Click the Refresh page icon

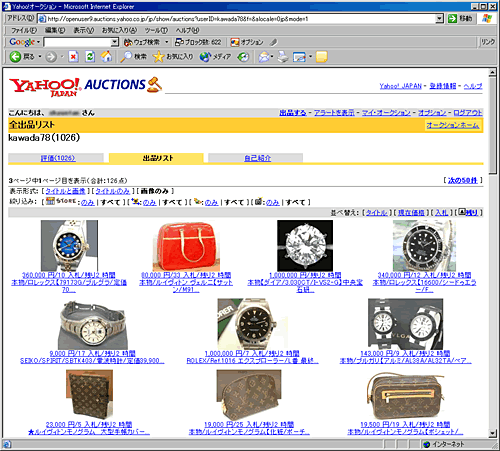pyautogui.click(x=90, y=57)
